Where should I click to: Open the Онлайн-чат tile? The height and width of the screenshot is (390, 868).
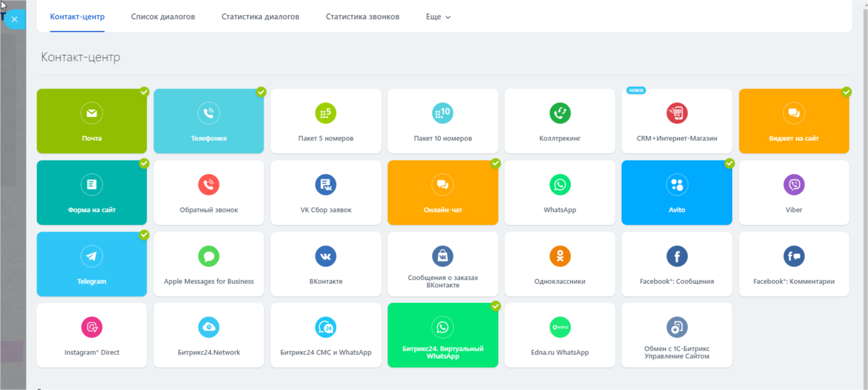442,193
